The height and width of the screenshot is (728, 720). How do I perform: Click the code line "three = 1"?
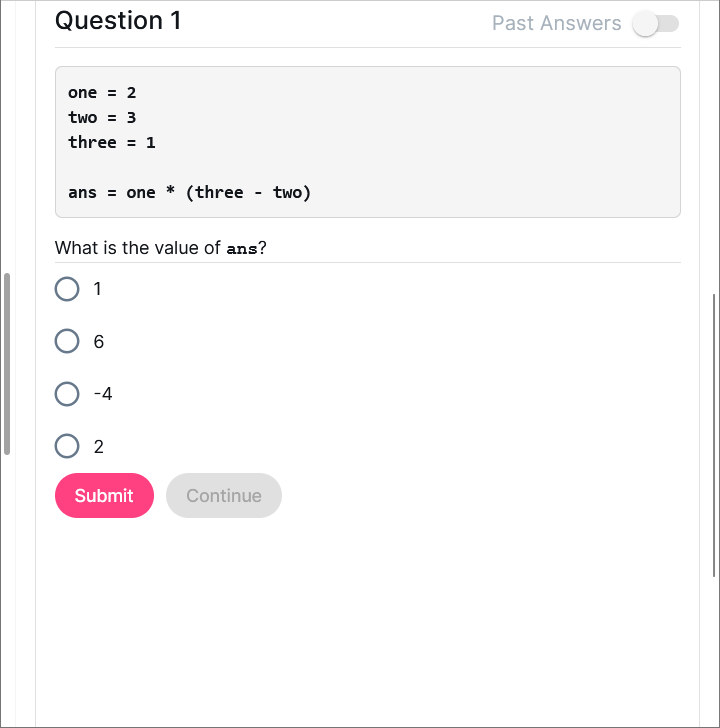[x=112, y=142]
